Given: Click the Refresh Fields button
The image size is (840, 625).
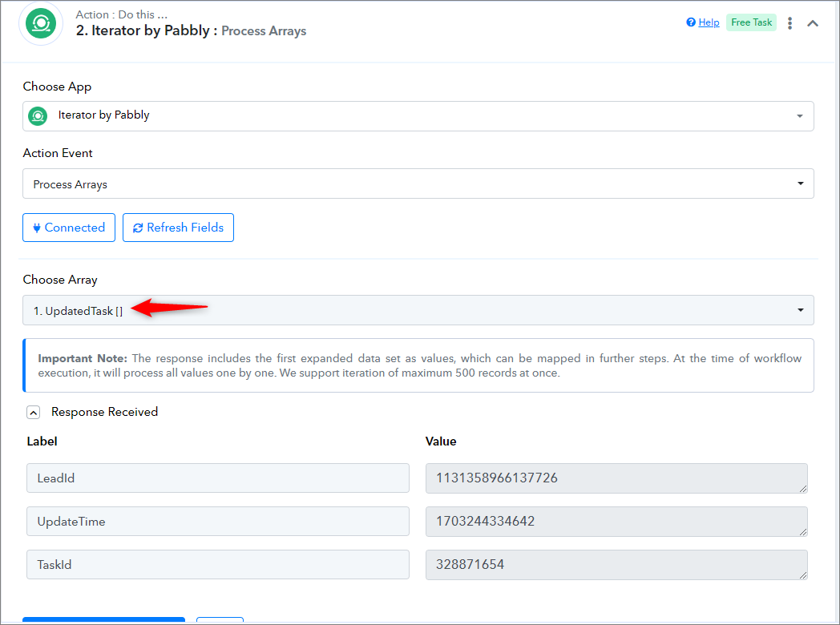Looking at the screenshot, I should tap(178, 228).
